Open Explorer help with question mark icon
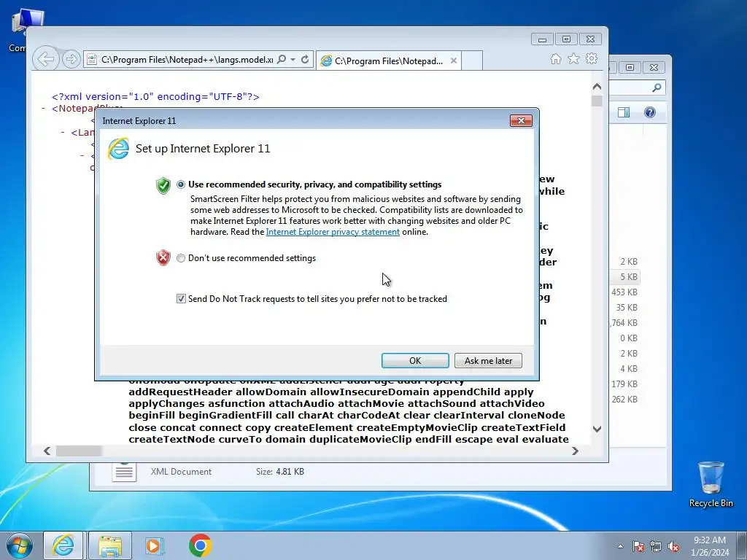 click(x=650, y=112)
